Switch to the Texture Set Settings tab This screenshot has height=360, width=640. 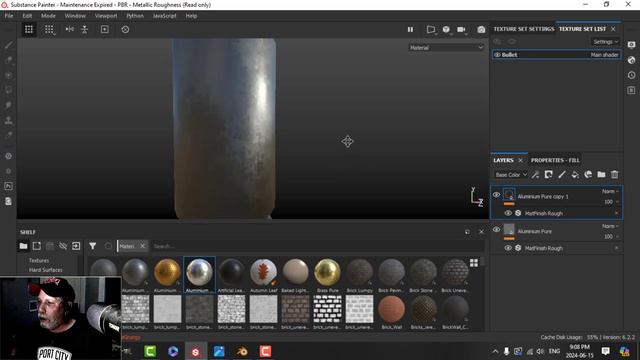click(x=524, y=29)
